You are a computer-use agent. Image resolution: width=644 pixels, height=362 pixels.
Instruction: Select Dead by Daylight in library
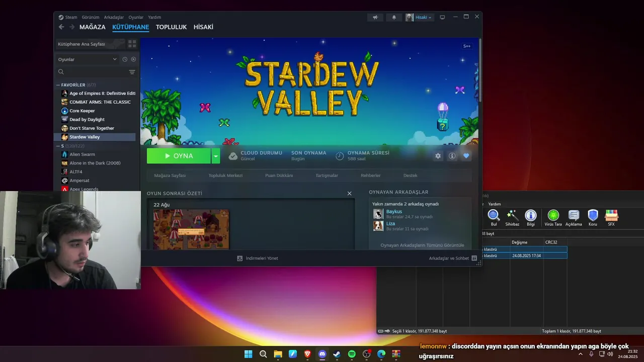(87, 120)
